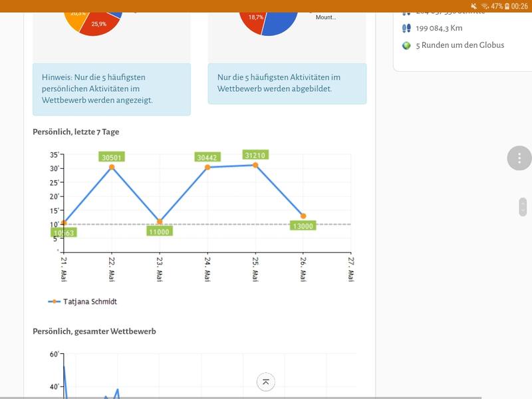
Task: Click the 'Nur die 5 häufigsten Aktivitäten' note box
Action: point(287,83)
